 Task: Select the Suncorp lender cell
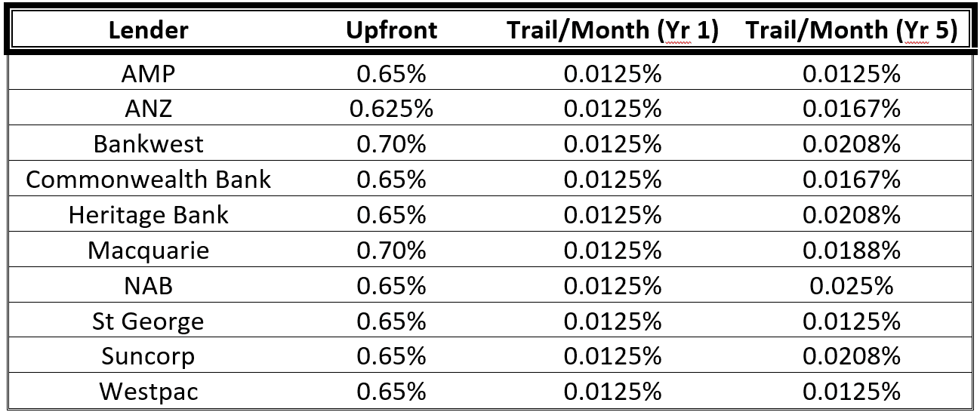[148, 357]
